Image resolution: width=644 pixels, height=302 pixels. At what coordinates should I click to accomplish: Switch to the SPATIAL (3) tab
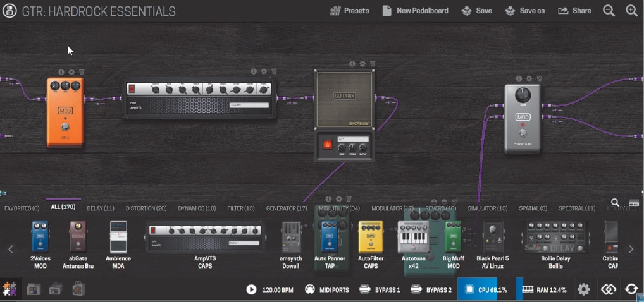click(533, 208)
